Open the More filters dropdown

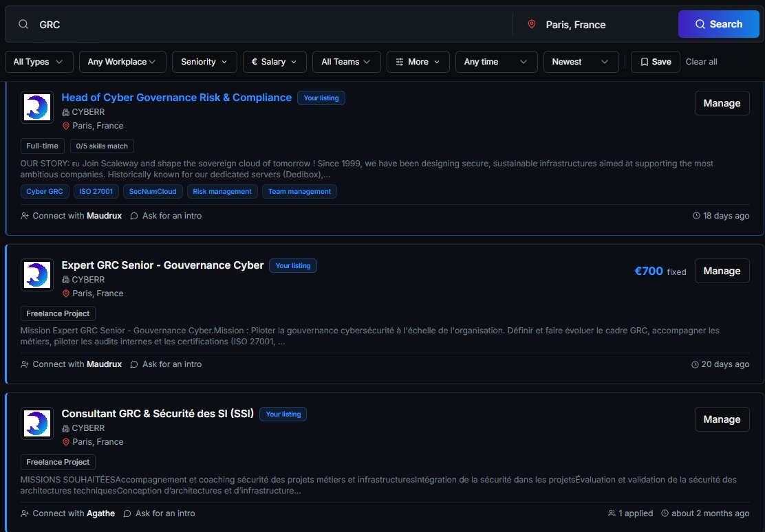[418, 62]
